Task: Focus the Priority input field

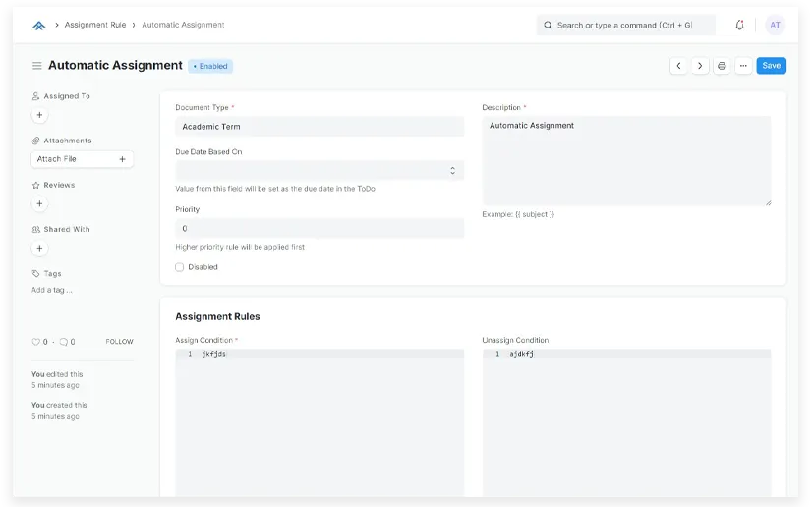Action: pos(319,228)
